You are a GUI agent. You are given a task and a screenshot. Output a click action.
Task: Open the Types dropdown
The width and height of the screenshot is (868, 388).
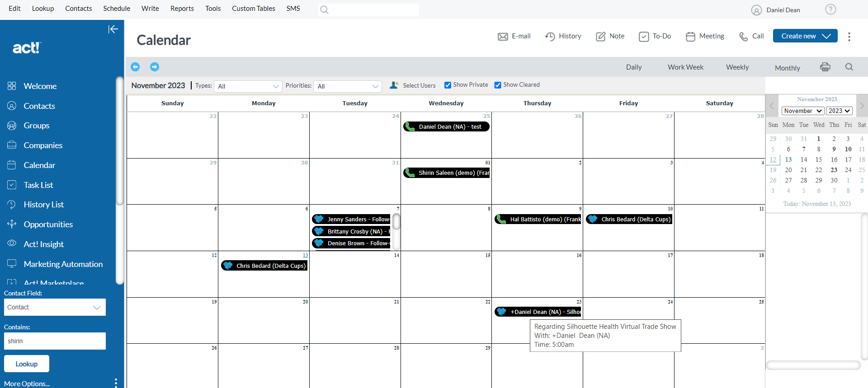point(248,86)
